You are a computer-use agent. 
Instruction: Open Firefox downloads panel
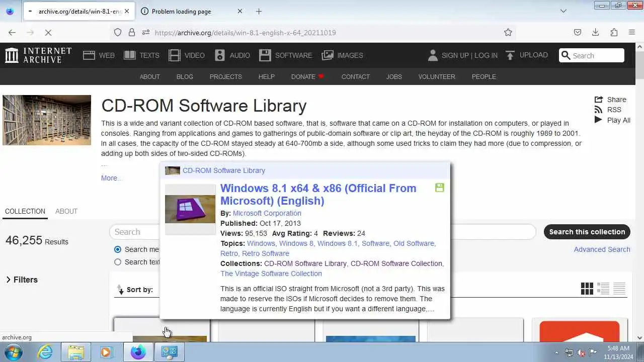[596, 33]
